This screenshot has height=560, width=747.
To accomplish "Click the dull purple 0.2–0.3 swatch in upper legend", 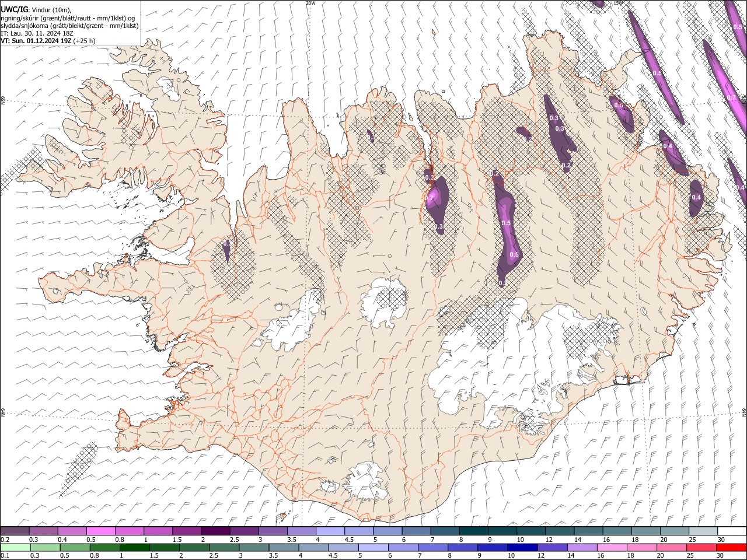I will click(15, 531).
